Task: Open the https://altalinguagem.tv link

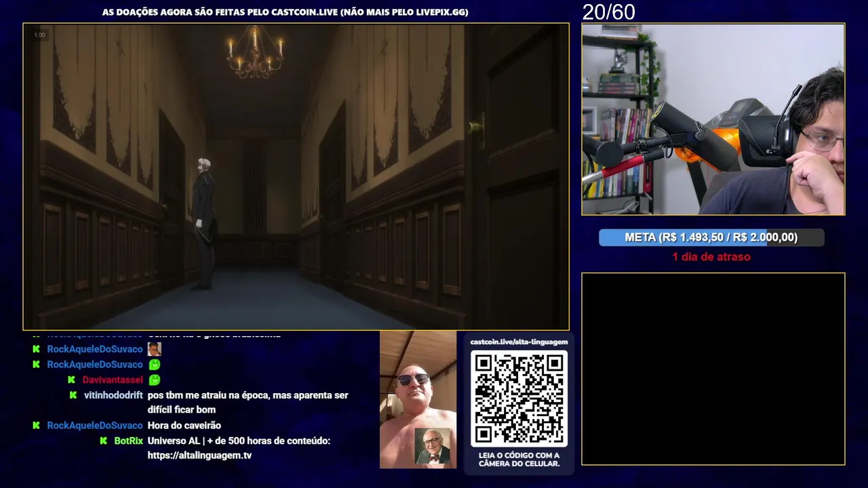Action: [199, 455]
